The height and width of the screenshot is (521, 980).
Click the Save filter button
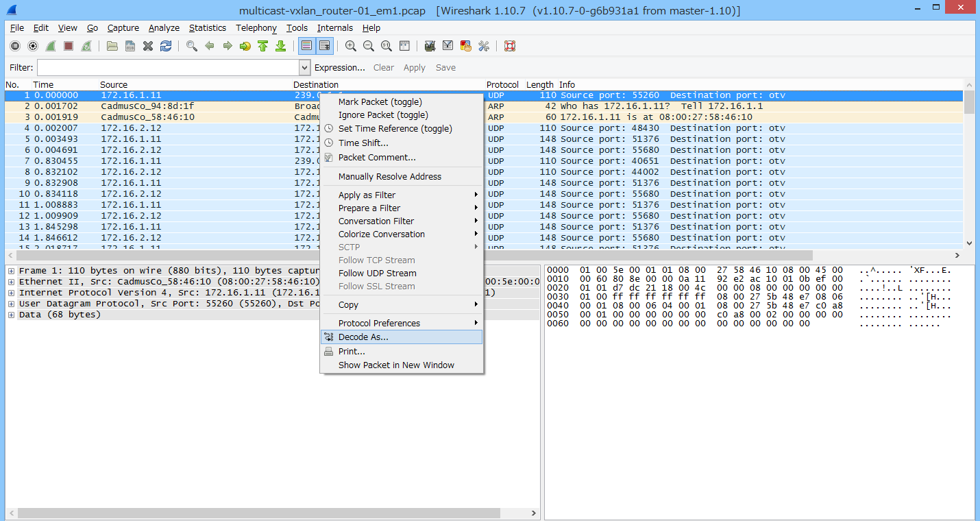point(445,68)
